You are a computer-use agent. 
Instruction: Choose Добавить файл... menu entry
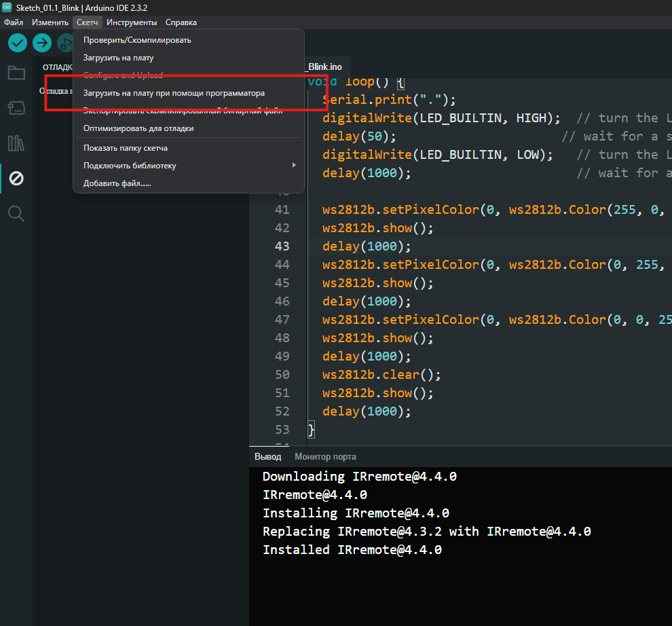click(x=189, y=183)
